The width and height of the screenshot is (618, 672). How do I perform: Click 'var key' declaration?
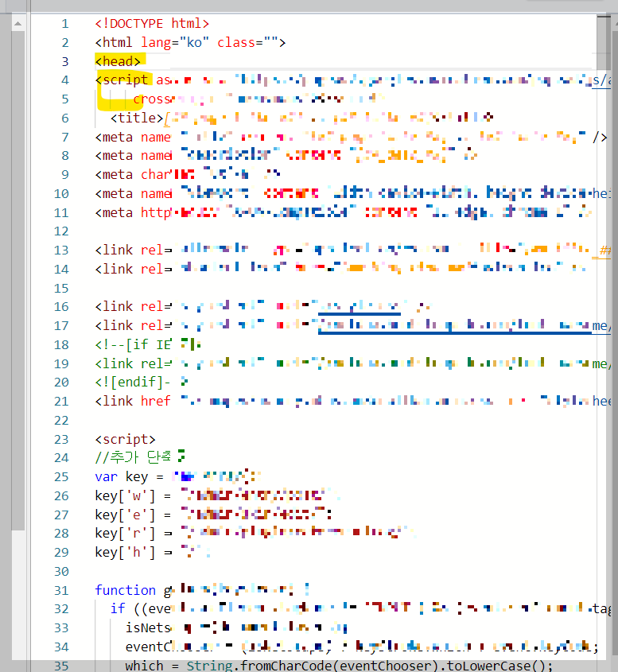point(121,476)
